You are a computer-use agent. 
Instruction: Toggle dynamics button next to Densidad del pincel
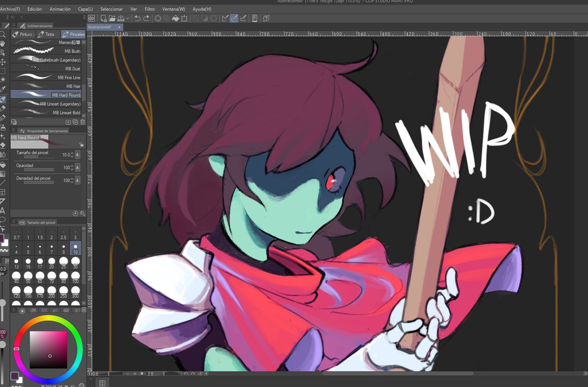point(77,180)
